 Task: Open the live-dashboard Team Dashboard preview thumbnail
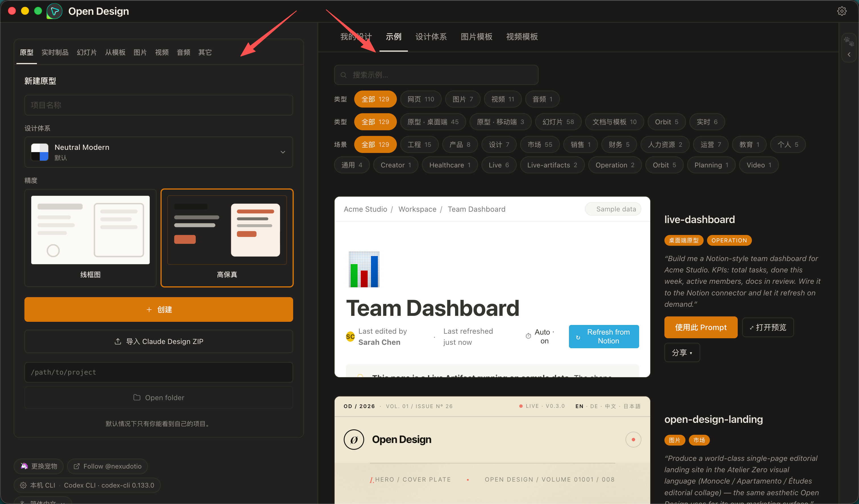click(492, 287)
